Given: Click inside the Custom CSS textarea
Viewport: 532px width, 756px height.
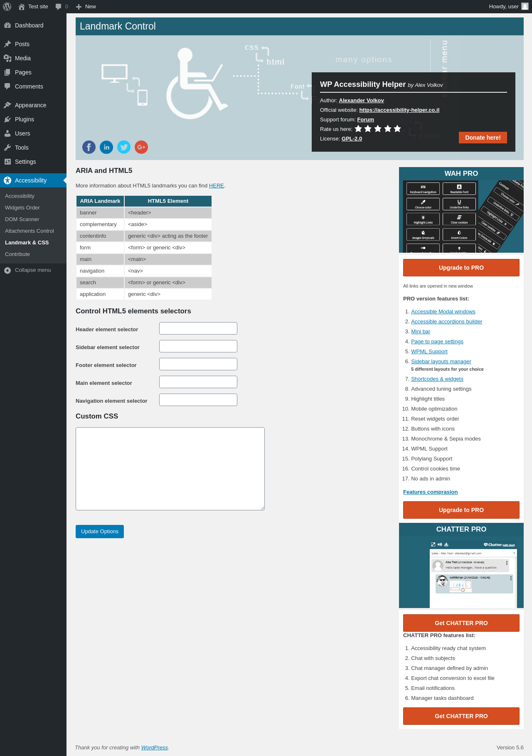Looking at the screenshot, I should (x=170, y=469).
